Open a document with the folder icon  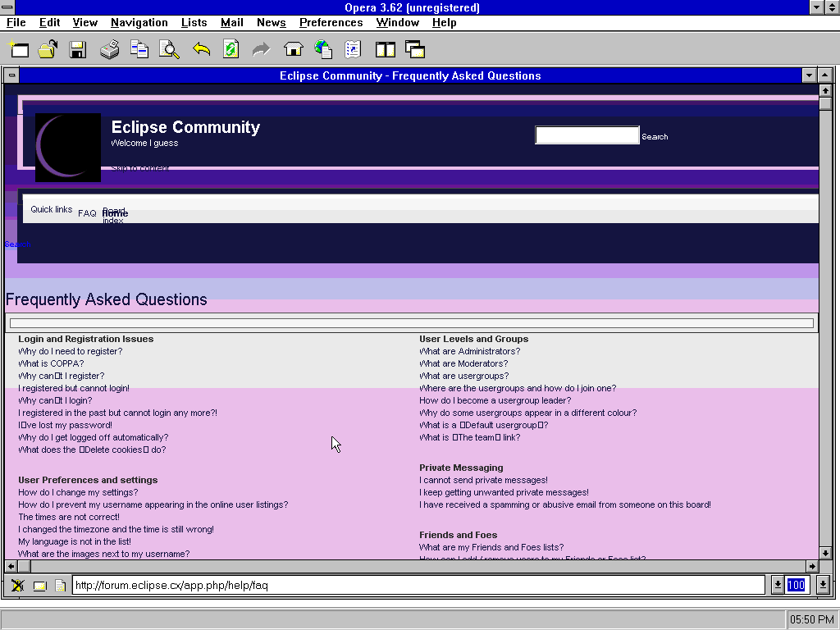point(48,49)
